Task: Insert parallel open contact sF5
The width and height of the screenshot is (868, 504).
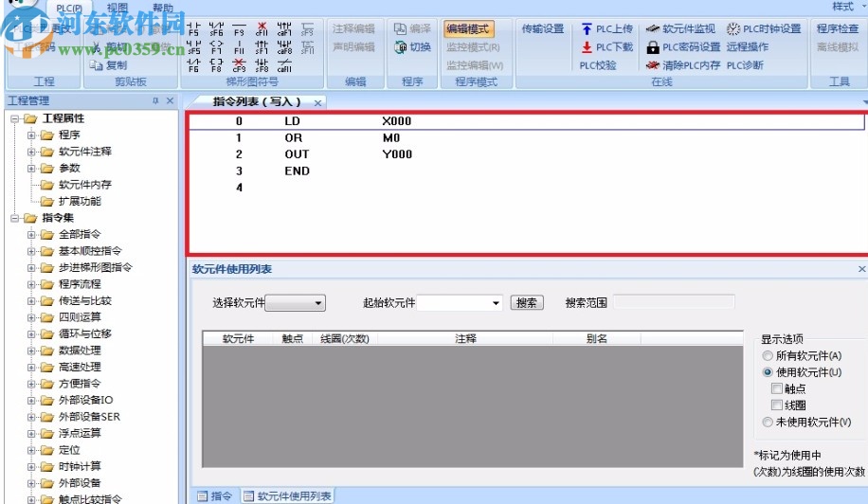Action: (x=193, y=47)
